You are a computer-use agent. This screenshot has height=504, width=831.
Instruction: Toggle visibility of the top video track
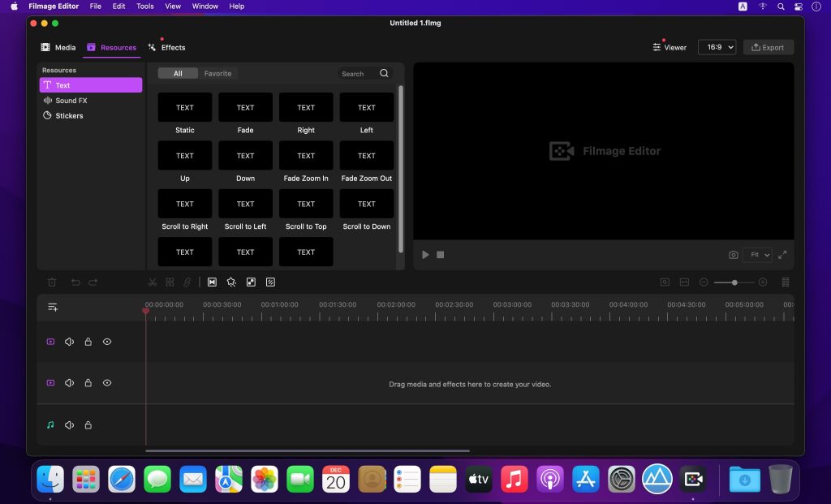click(x=106, y=341)
